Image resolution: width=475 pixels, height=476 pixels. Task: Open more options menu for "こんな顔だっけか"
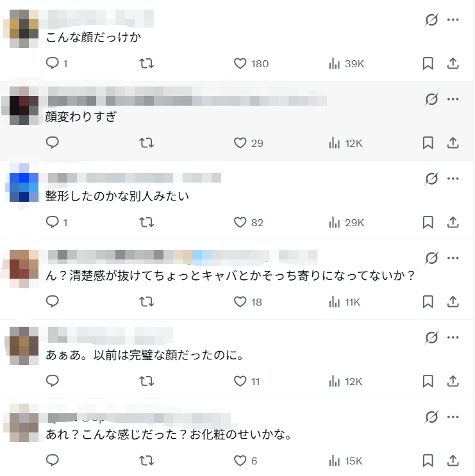[453, 20]
